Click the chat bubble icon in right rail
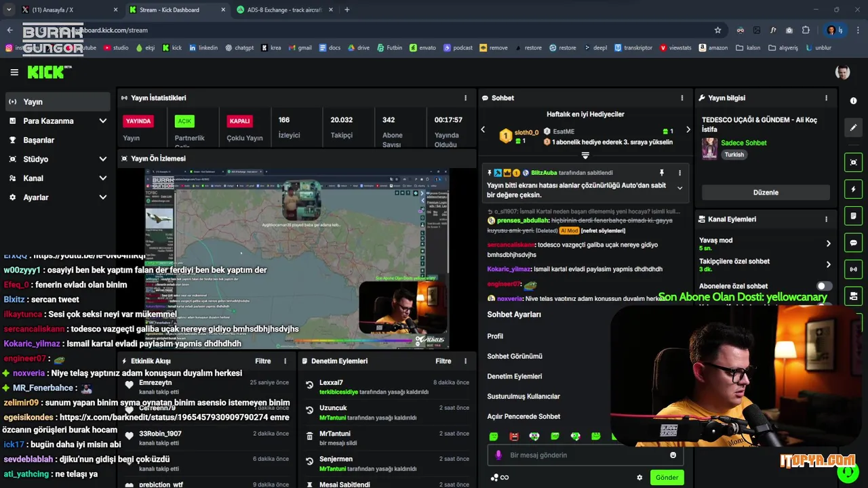 pyautogui.click(x=853, y=243)
